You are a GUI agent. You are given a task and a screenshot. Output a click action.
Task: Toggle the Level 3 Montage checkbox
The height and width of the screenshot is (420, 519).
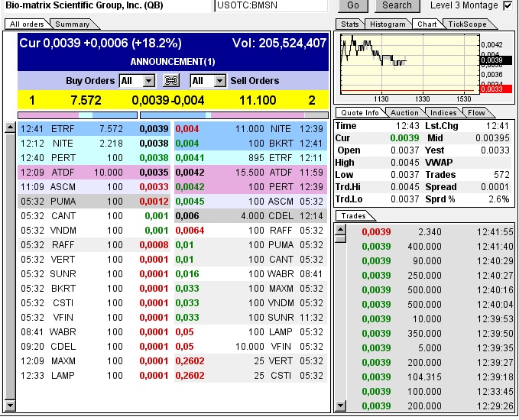(x=508, y=5)
